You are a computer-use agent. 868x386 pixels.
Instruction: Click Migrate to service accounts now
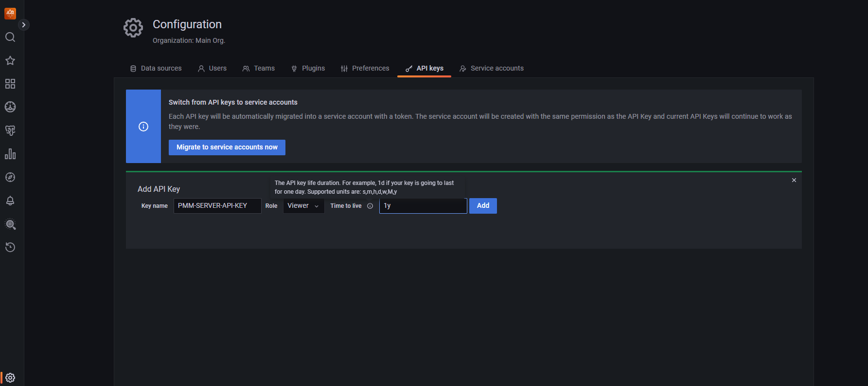click(227, 147)
